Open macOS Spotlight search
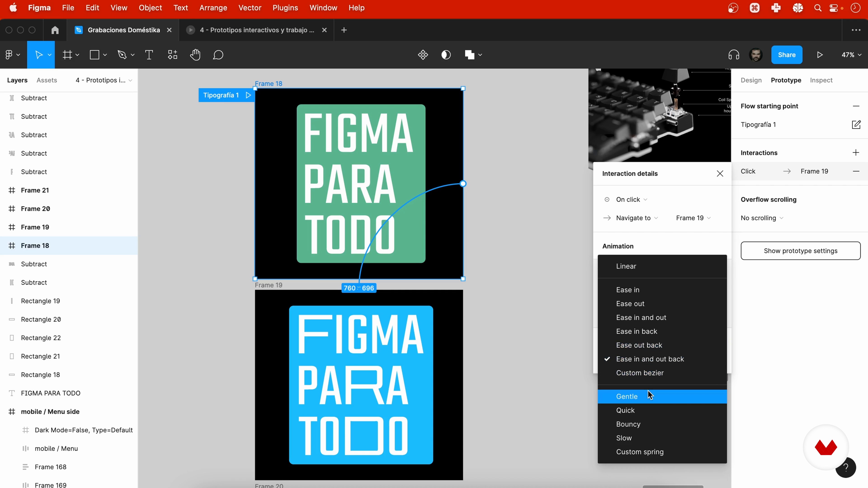Image resolution: width=868 pixels, height=488 pixels. tap(817, 8)
